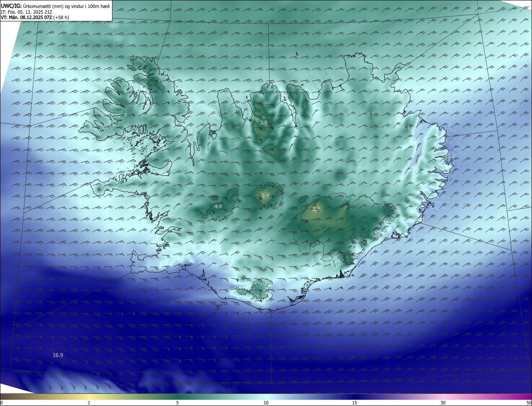This screenshot has width=532, height=406.
Task: Click the 3.4 value on the central glacier
Action: (265, 196)
